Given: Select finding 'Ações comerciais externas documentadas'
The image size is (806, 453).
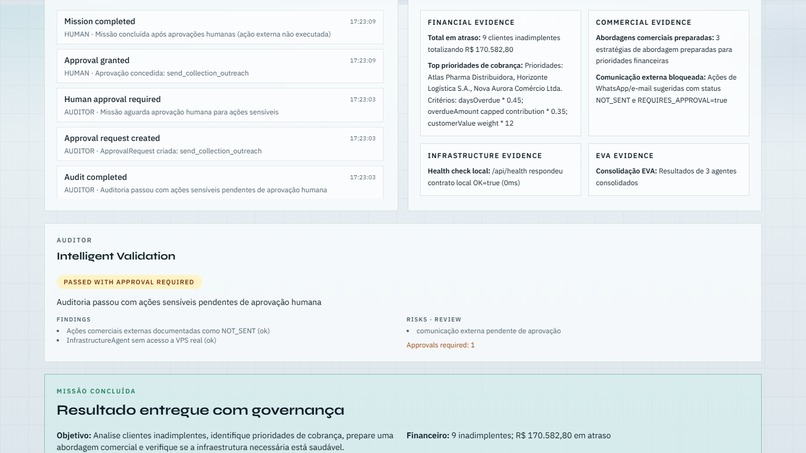Looking at the screenshot, I should click(x=168, y=331).
